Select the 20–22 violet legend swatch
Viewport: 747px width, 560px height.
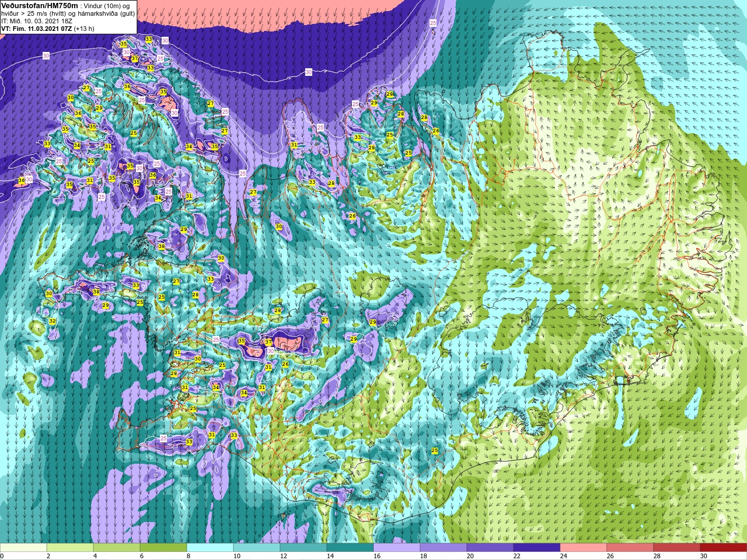point(490,548)
